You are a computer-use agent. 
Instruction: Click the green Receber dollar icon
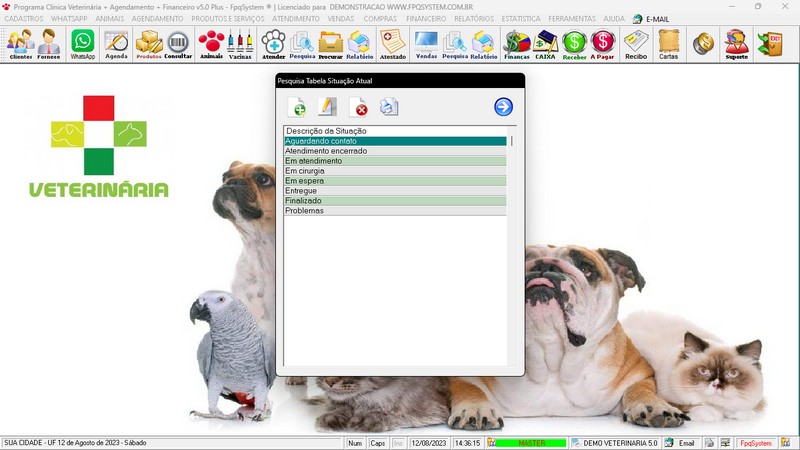coord(574,44)
